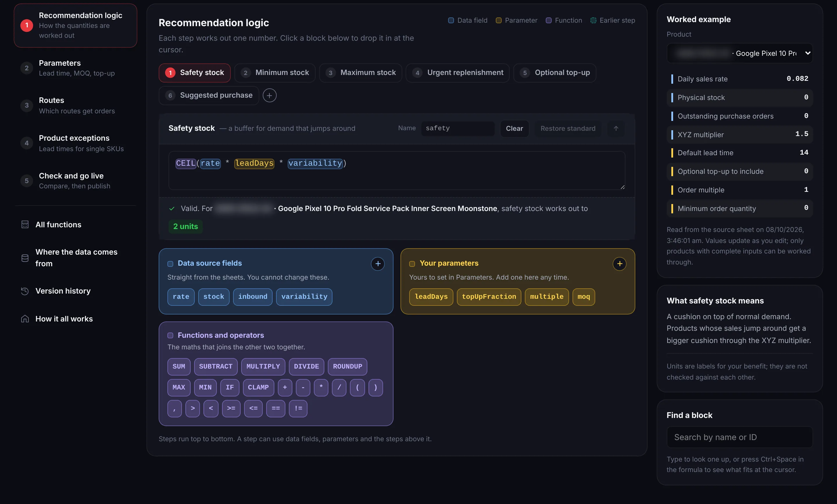Add a new step after Suggested purchase
837x504 pixels.
click(270, 95)
